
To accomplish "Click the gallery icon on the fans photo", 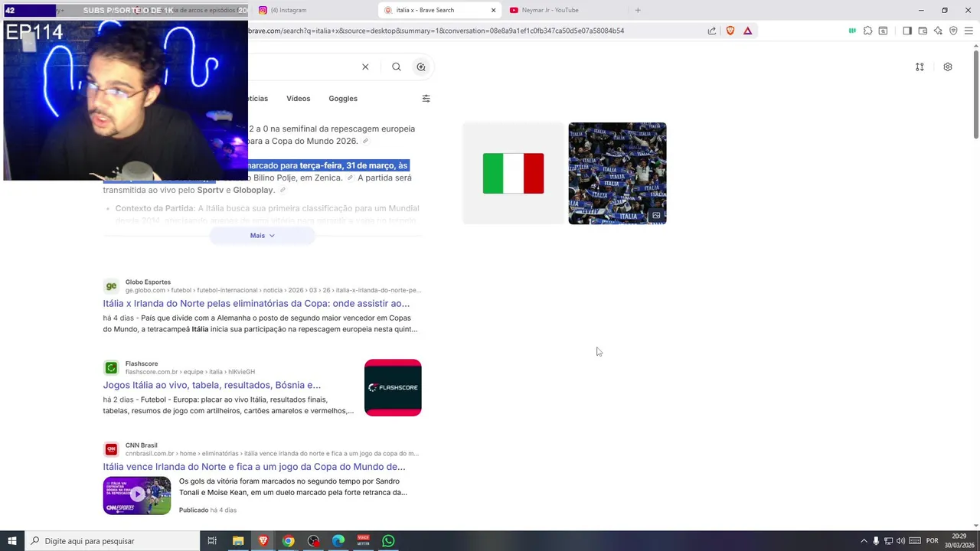I will (656, 216).
